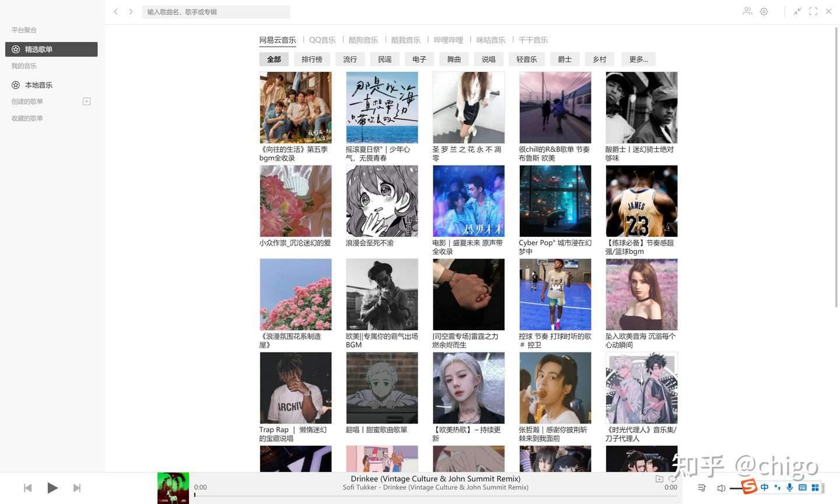840x504 pixels.
Task: Click the Sogou S input method logo
Action: click(749, 487)
